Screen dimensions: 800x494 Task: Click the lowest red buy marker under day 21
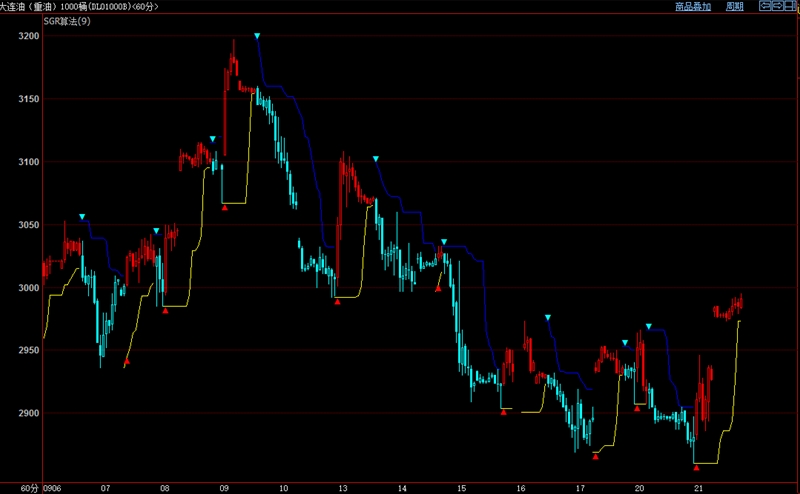(x=696, y=467)
